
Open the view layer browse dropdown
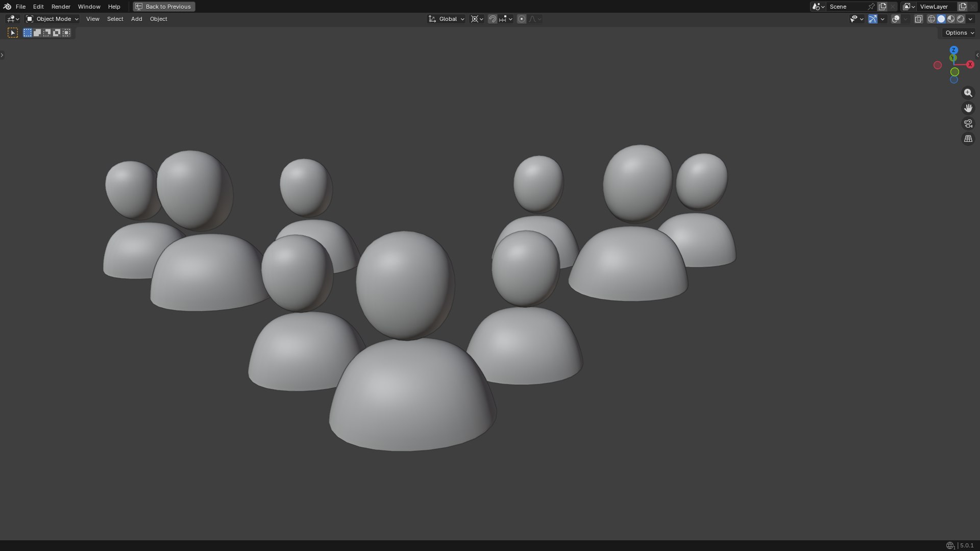[909, 7]
